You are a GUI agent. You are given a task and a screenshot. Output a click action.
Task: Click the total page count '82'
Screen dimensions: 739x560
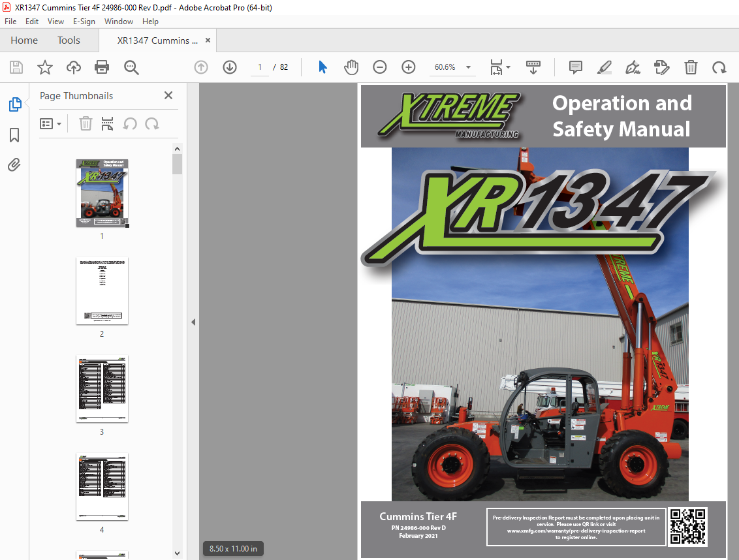(284, 67)
